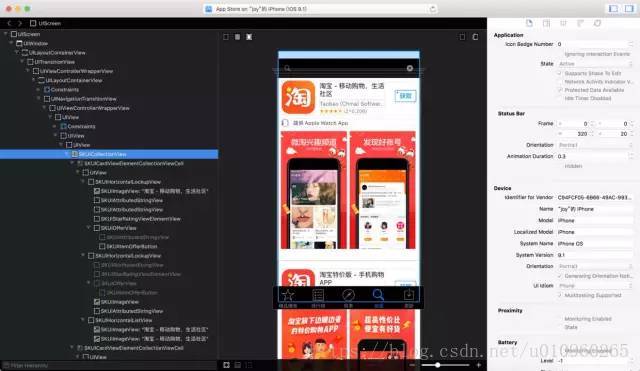The width and height of the screenshot is (640, 371).
Task: Collapse the UIScreen tree node
Action: pos(6,34)
